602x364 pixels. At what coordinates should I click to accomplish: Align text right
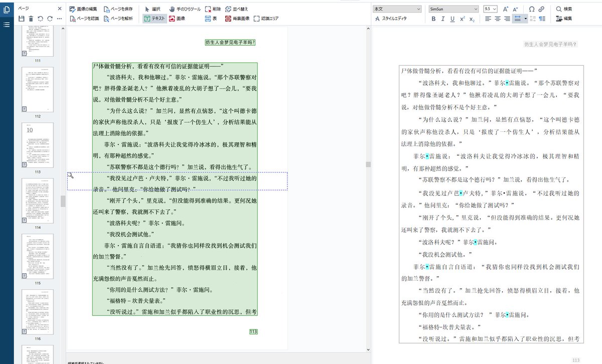(508, 19)
